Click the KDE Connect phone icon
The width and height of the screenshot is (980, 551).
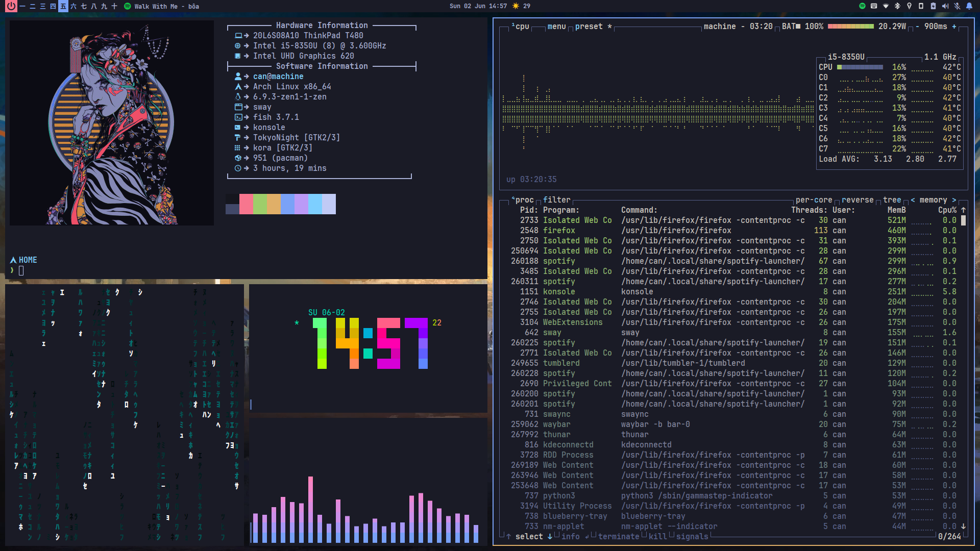click(921, 6)
